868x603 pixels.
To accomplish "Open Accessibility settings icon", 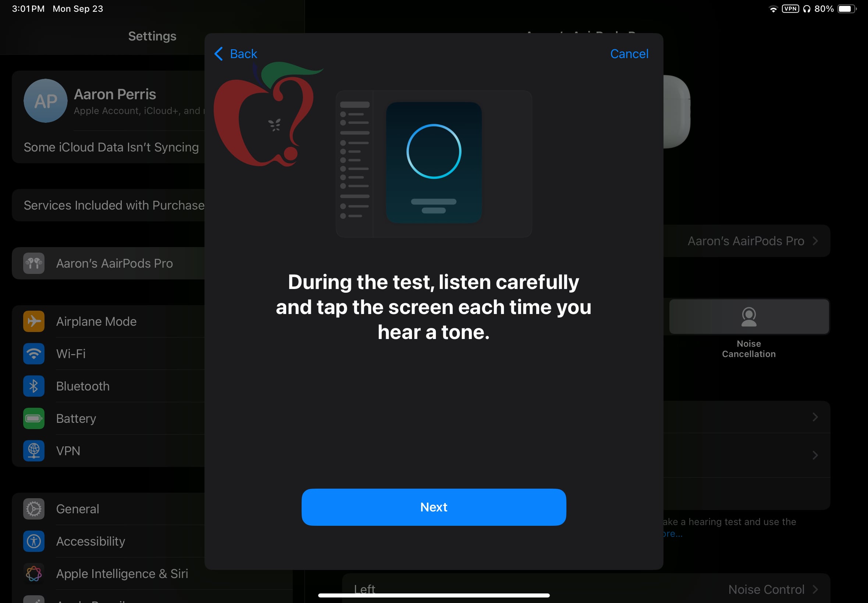I will (x=33, y=540).
